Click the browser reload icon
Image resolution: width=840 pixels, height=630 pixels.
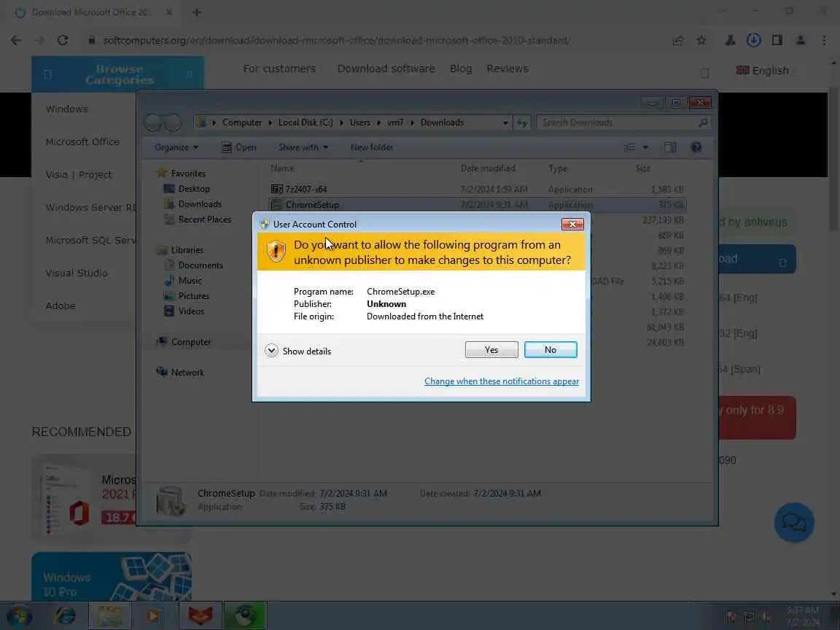pyautogui.click(x=63, y=40)
